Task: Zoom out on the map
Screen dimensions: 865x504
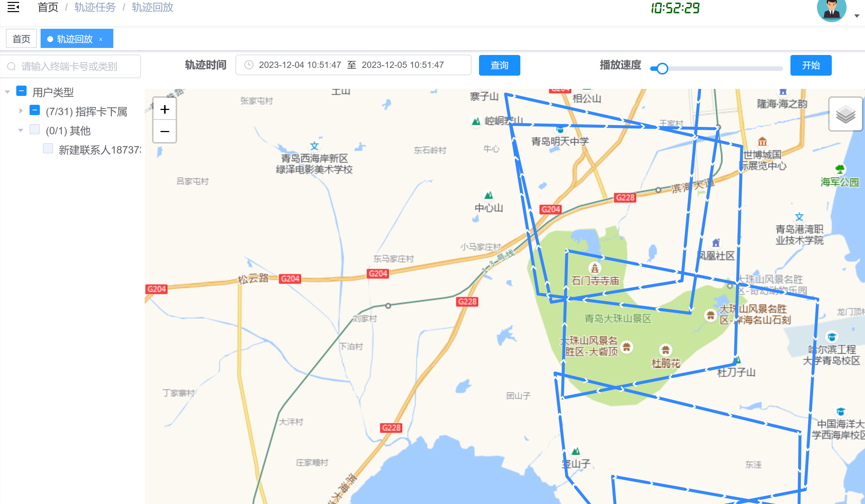Action: [165, 131]
